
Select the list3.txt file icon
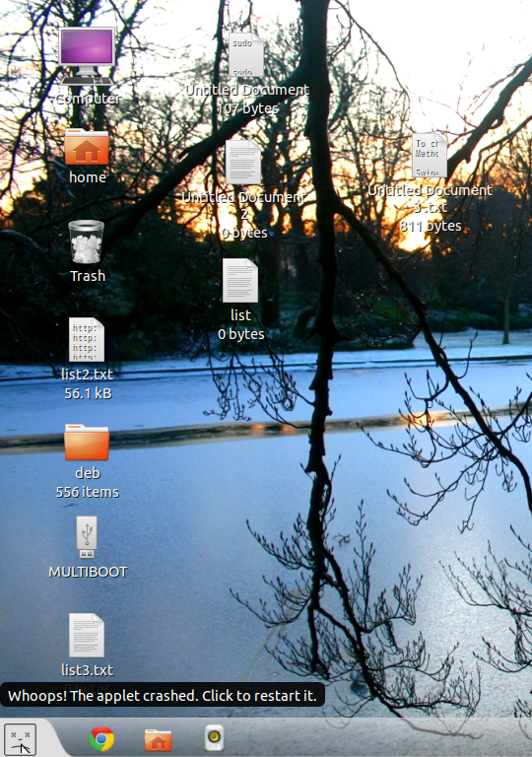(x=87, y=635)
